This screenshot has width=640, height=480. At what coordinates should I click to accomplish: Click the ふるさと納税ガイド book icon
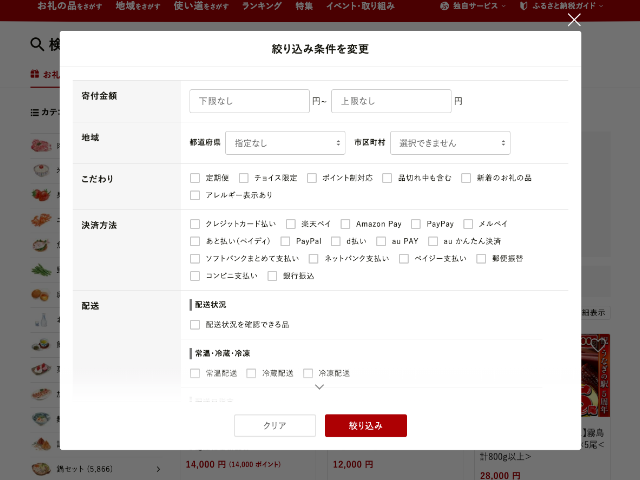click(523, 6)
